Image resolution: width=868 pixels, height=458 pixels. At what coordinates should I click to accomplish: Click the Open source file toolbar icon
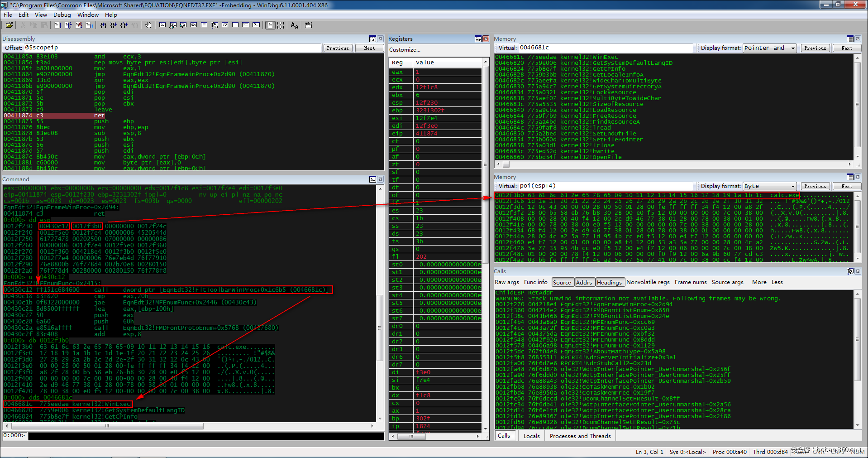pyautogui.click(x=9, y=25)
